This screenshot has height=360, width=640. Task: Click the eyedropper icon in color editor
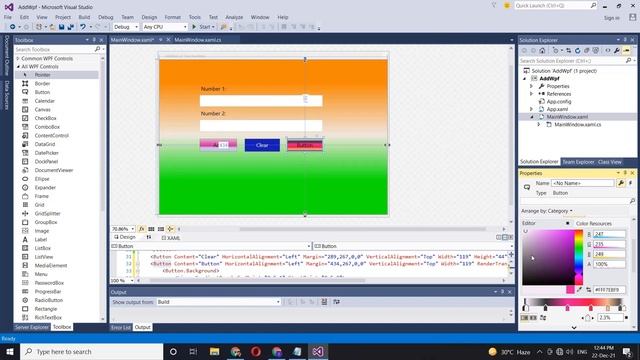pos(579,289)
